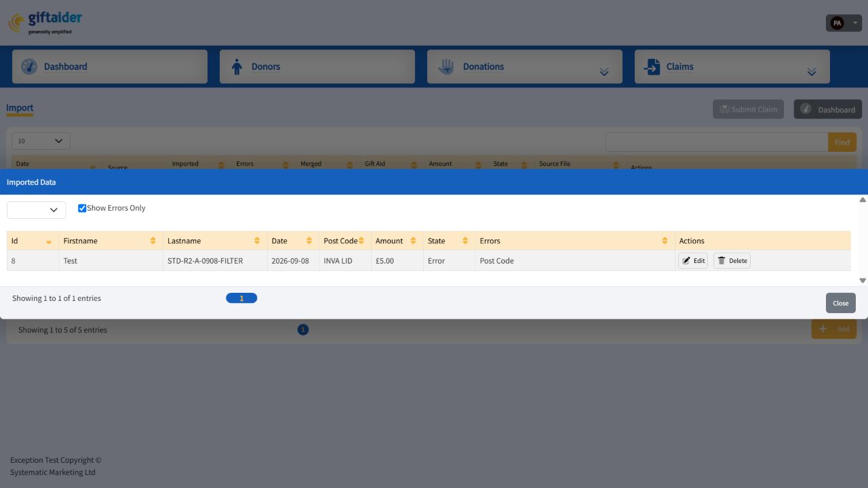The width and height of the screenshot is (868, 488).
Task: Sort by Errors column in Imported Data
Action: [x=665, y=241]
